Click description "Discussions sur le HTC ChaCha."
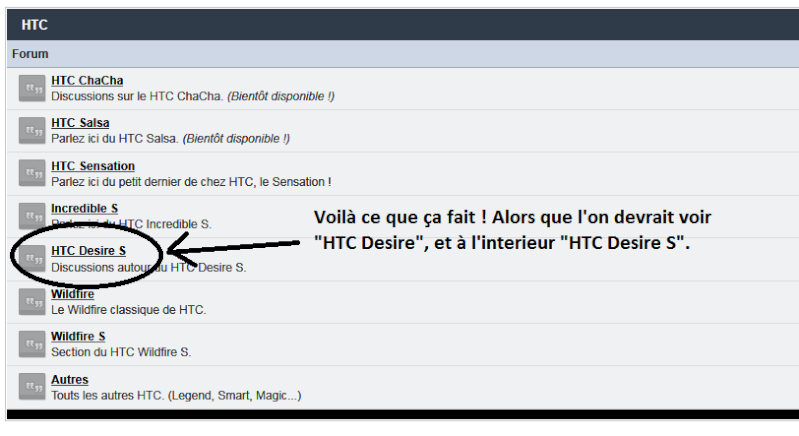This screenshot has width=799, height=436. pos(137,96)
